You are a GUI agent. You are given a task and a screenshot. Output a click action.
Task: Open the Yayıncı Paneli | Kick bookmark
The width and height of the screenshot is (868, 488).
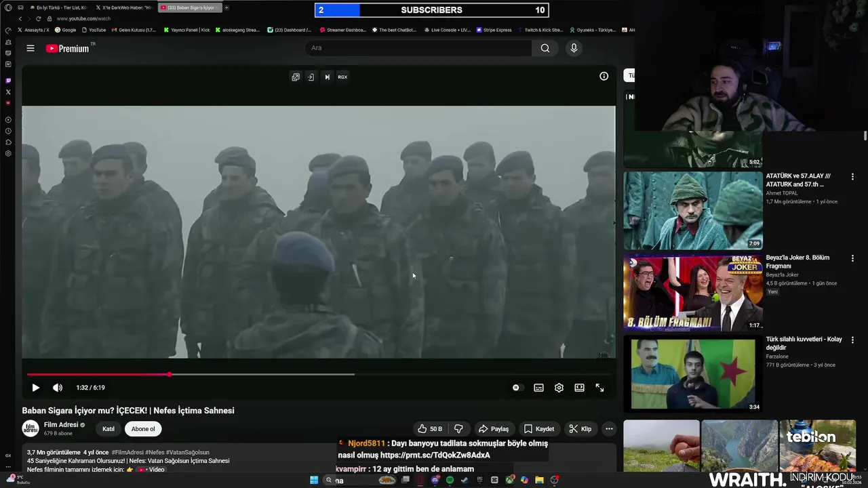pos(186,30)
